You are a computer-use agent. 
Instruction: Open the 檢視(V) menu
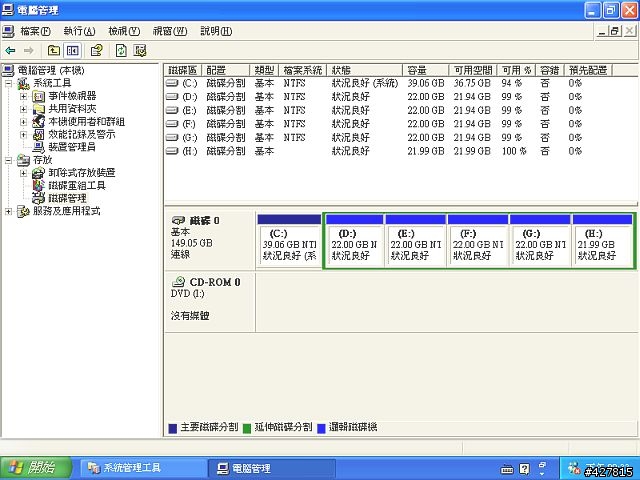click(124, 31)
